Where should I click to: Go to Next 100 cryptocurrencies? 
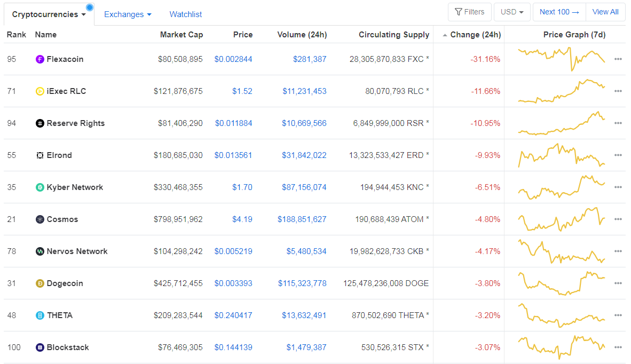point(559,12)
